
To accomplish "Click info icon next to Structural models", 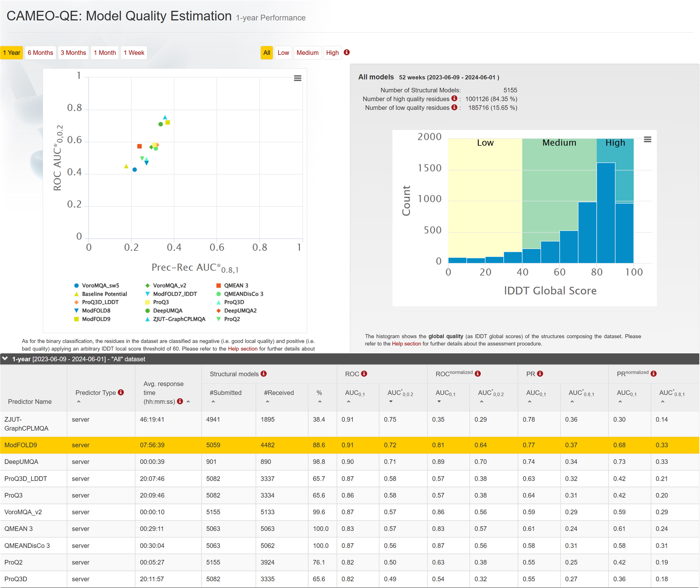I will tap(264, 374).
